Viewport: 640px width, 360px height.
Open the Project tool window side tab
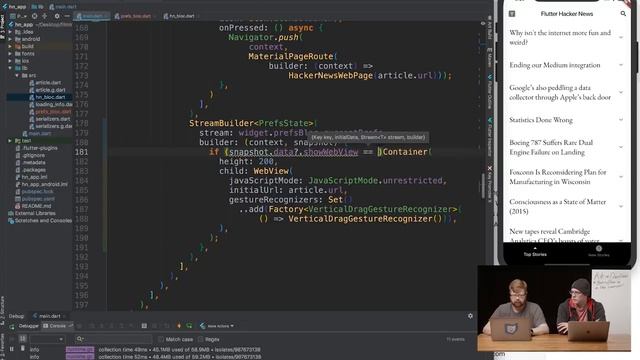2,27
